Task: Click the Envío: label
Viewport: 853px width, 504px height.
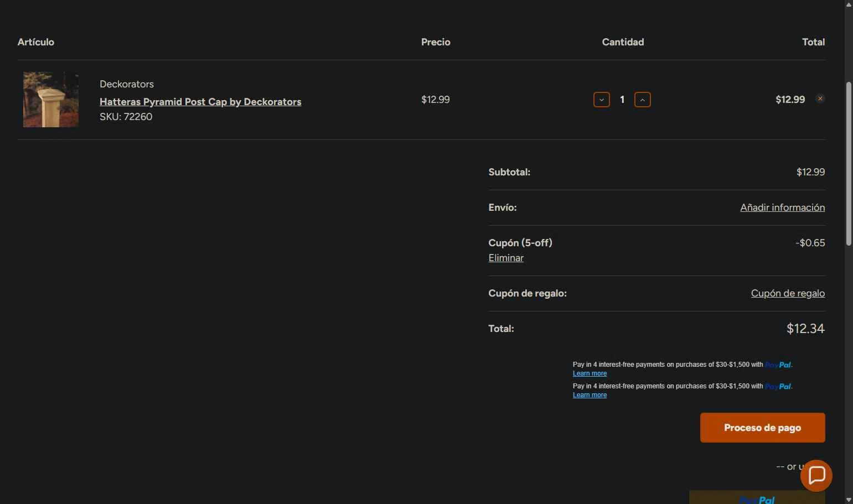Action: point(503,207)
